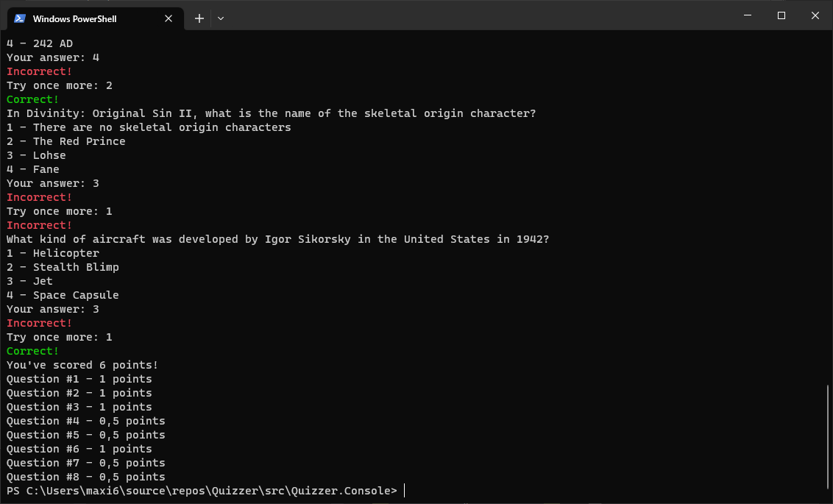Click the Igor Sikorsky aircraft question
Viewport: 833px width, 504px height.
click(x=278, y=239)
